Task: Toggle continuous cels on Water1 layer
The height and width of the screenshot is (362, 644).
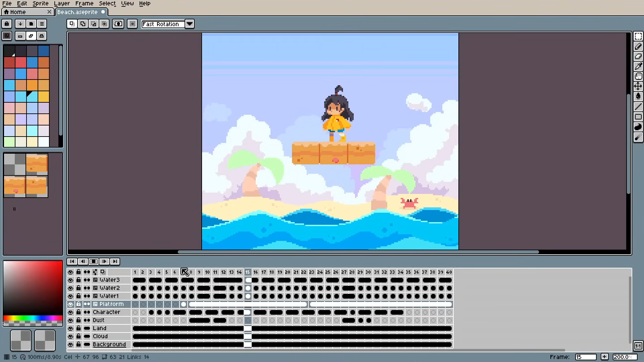Action: [x=87, y=296]
